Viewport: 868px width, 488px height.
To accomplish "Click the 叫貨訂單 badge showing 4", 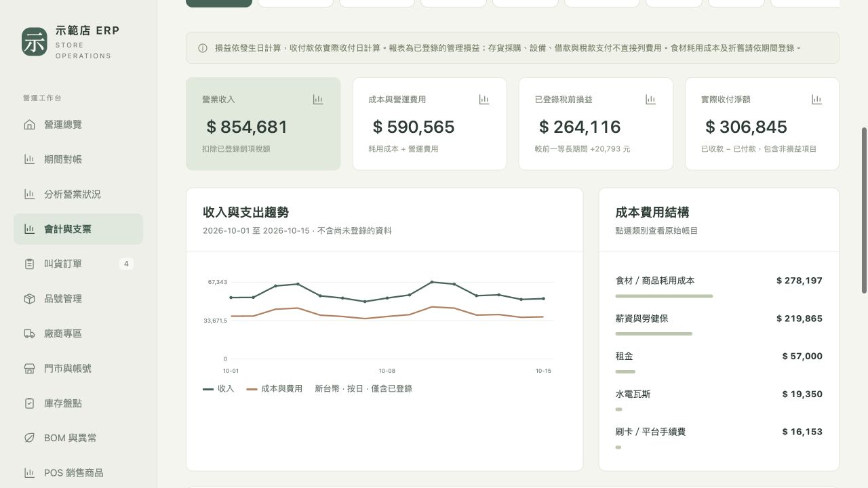I will (126, 264).
